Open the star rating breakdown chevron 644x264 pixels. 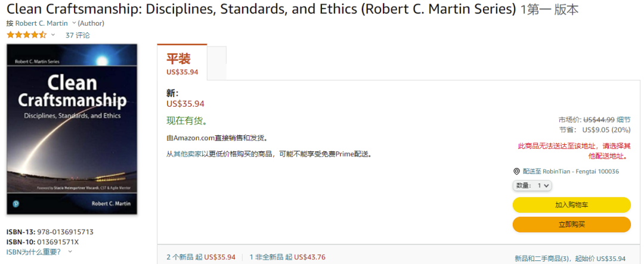click(x=53, y=35)
